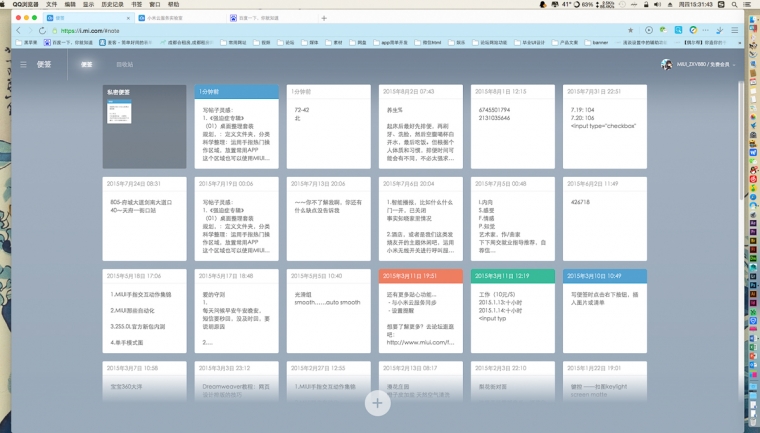Viewport: 760px width, 433px height.
Task: Open the note with number 6745501794
Action: pos(513,127)
